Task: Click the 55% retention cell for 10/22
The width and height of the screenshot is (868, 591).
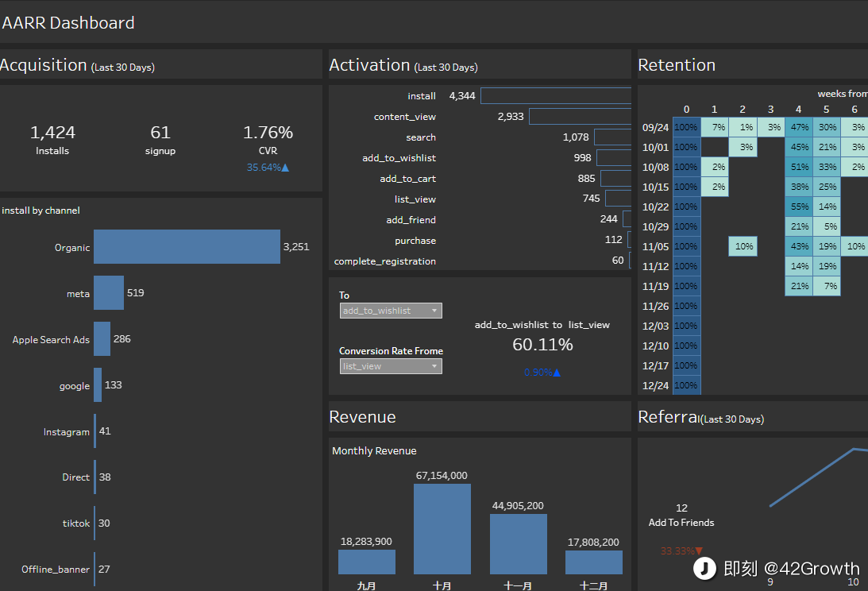Action: click(x=799, y=207)
